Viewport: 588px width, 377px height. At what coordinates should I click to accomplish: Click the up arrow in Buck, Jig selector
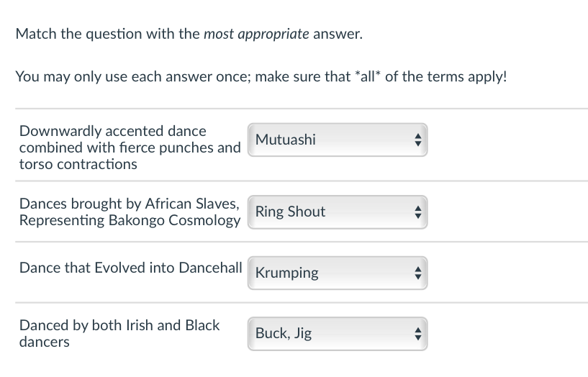click(418, 330)
